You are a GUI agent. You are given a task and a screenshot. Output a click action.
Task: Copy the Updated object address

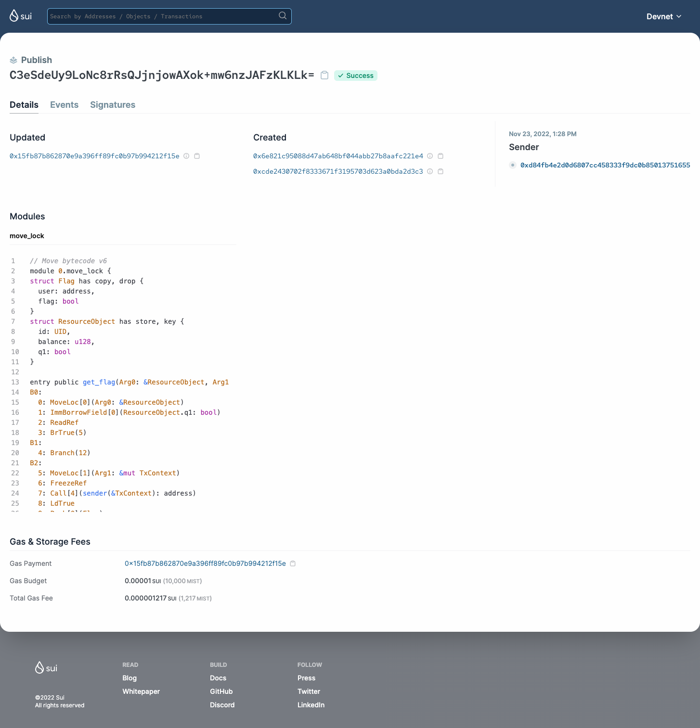pos(197,156)
